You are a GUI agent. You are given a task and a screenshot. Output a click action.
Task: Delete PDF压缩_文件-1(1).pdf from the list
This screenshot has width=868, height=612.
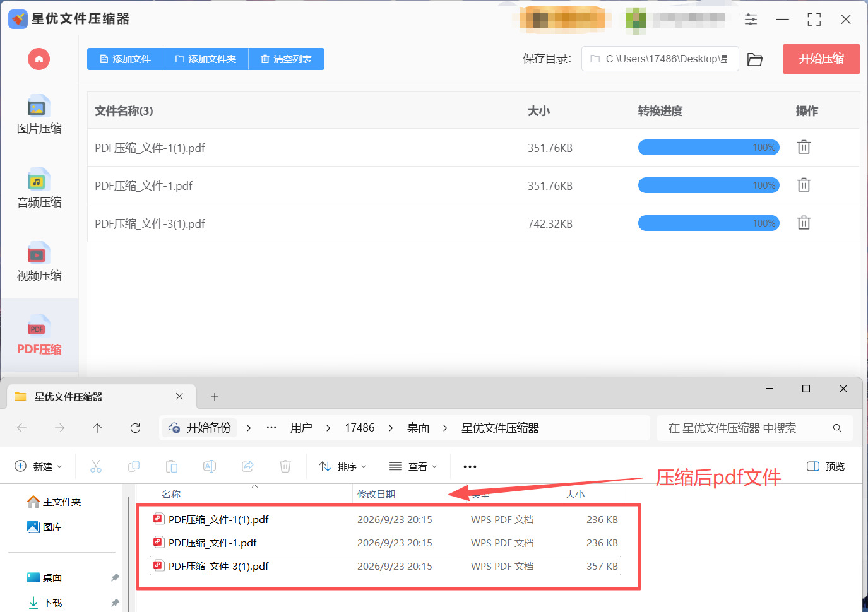[x=804, y=147]
